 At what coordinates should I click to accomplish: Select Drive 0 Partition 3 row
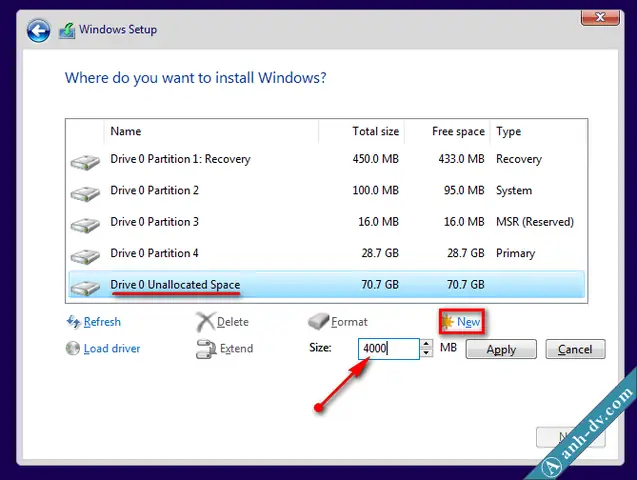click(327, 222)
